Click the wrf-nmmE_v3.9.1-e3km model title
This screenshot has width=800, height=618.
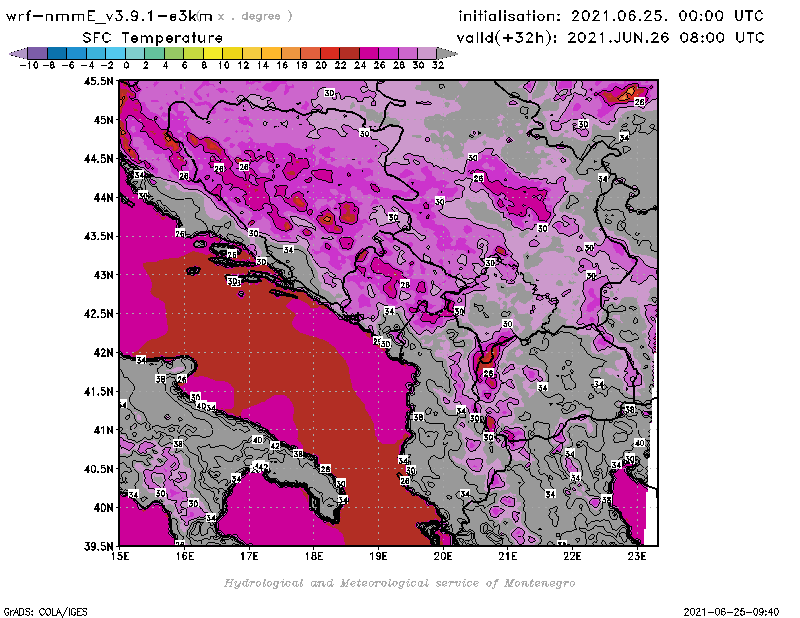109,16
